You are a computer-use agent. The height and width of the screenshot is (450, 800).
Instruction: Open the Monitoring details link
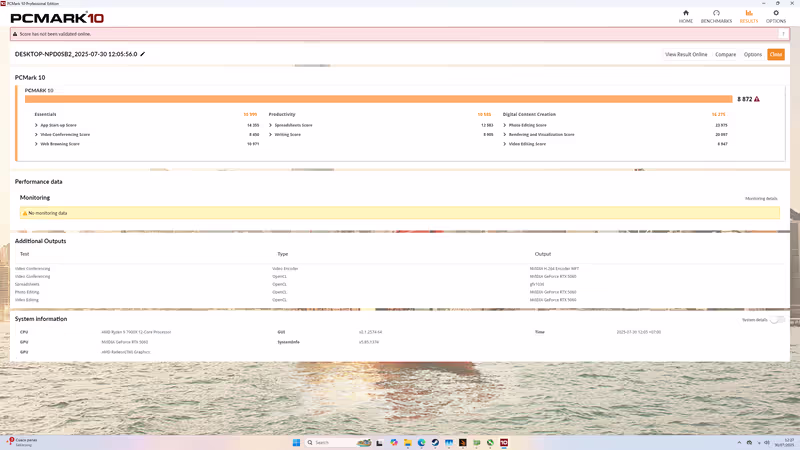pyautogui.click(x=761, y=199)
